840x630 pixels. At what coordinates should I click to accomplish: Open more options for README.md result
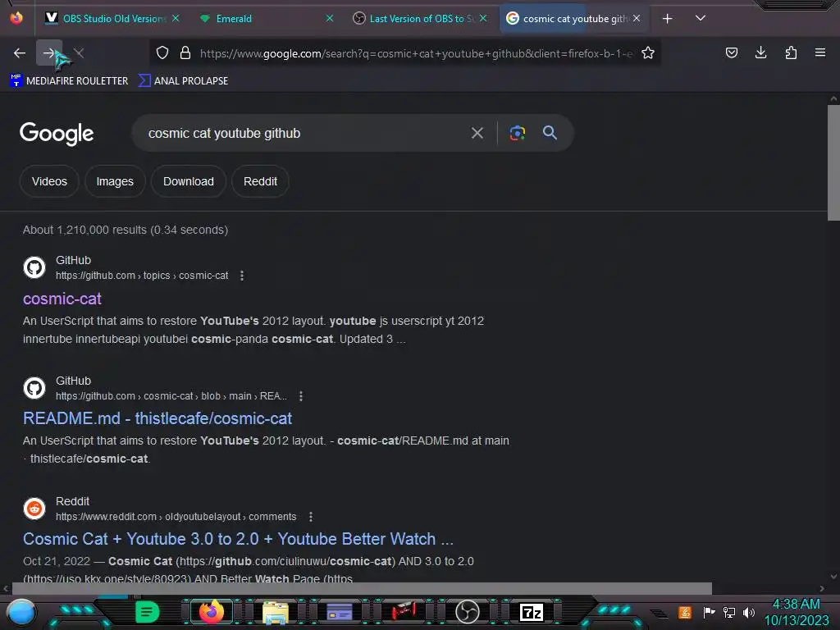point(301,396)
